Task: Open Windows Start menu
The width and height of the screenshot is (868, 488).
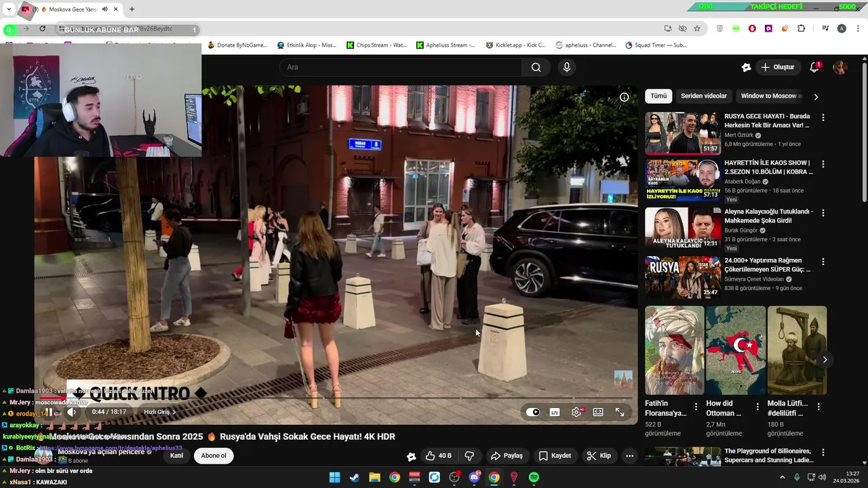Action: (334, 477)
